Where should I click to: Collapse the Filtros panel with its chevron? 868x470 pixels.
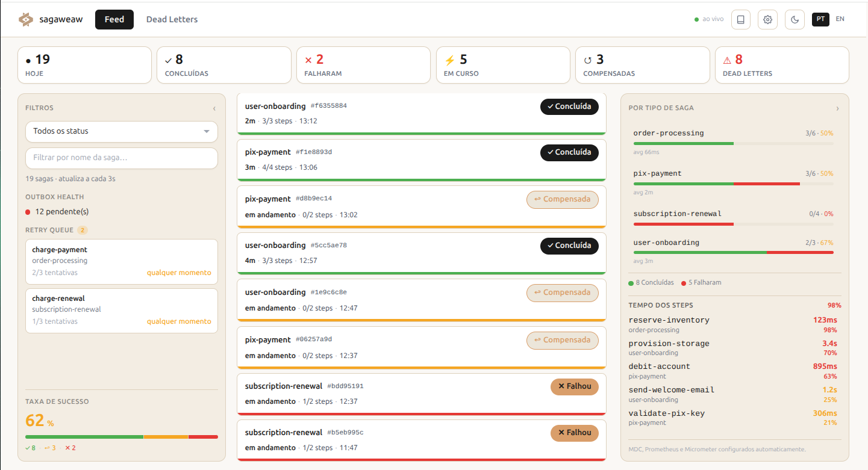[x=214, y=108]
